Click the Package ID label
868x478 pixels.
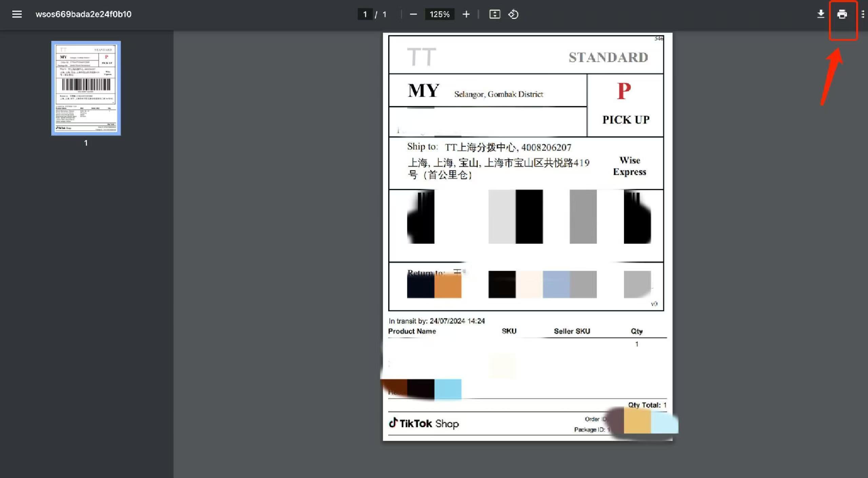tap(590, 430)
